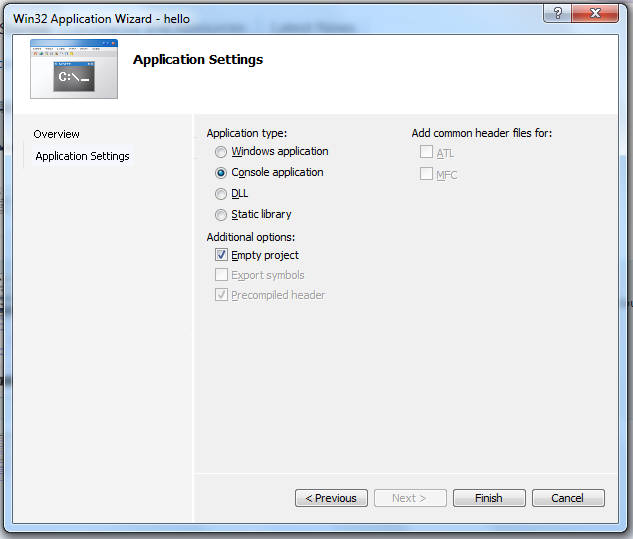633x539 pixels.
Task: Select Application Settings in the left sidebar
Action: pyautogui.click(x=82, y=156)
